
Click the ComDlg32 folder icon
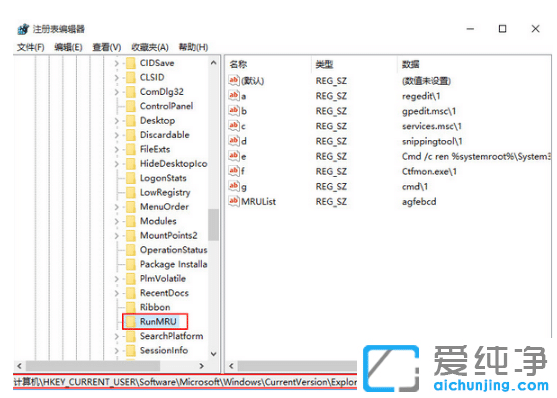tap(131, 92)
